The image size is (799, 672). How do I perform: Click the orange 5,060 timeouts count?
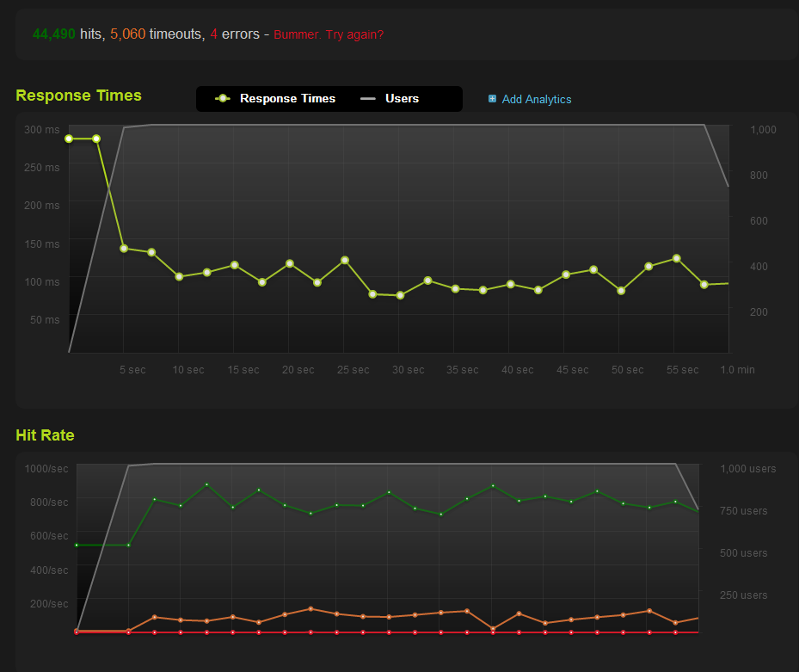(127, 34)
